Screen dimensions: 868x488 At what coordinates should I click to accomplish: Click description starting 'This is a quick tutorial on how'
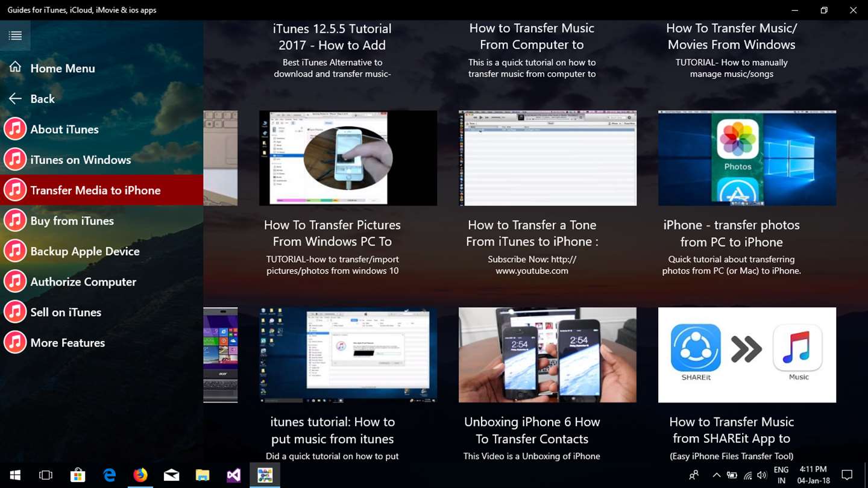532,68
